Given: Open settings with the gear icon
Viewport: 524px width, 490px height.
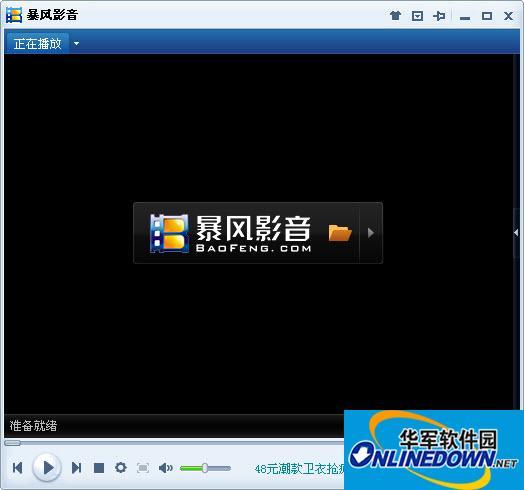Looking at the screenshot, I should [121, 468].
